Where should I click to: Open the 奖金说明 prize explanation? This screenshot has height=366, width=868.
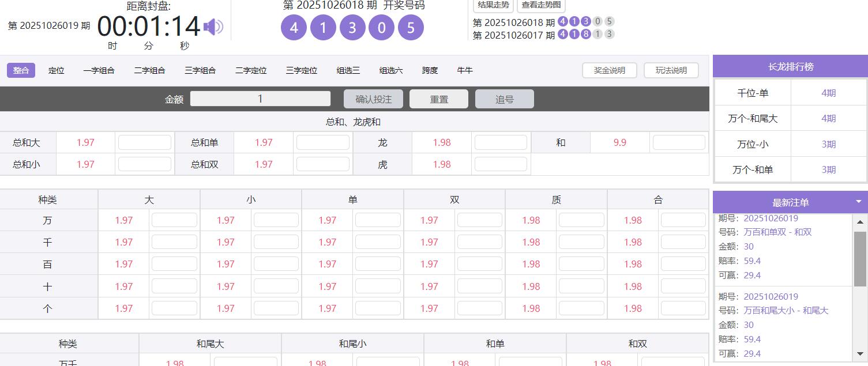(x=609, y=70)
